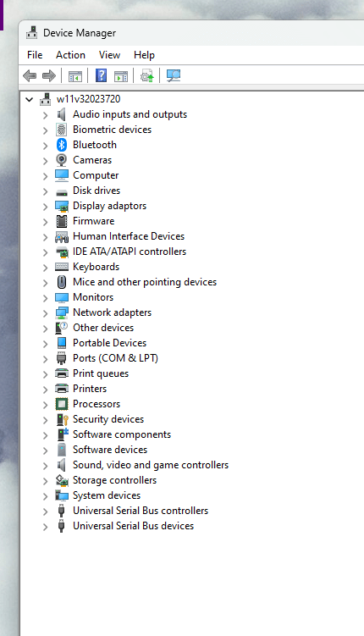
Task: Expand Sound, video and game controllers
Action: 46,466
